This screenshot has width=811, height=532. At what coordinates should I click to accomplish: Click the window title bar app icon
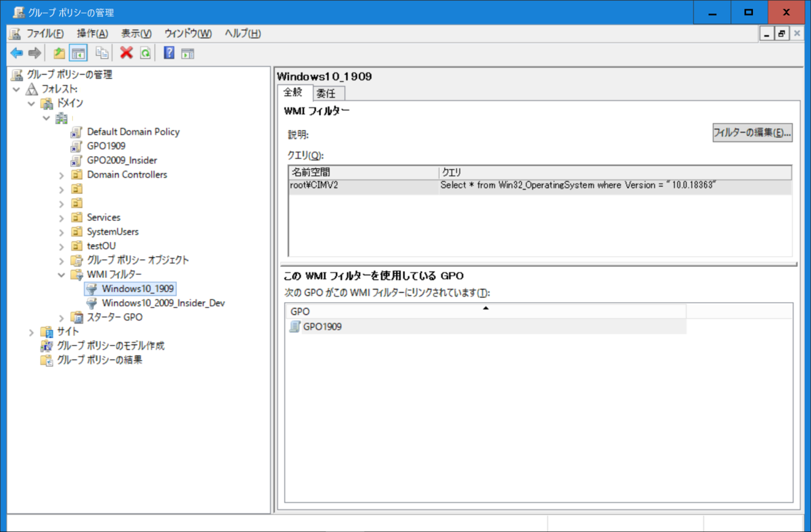pyautogui.click(x=19, y=12)
